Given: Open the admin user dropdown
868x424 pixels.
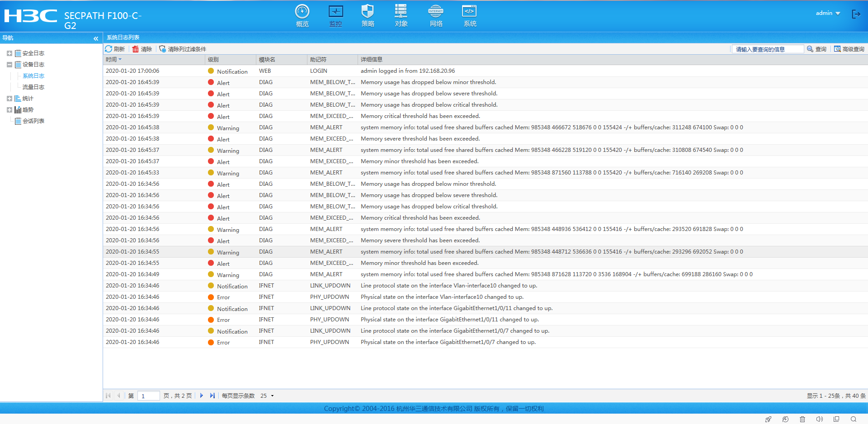Looking at the screenshot, I should (828, 13).
